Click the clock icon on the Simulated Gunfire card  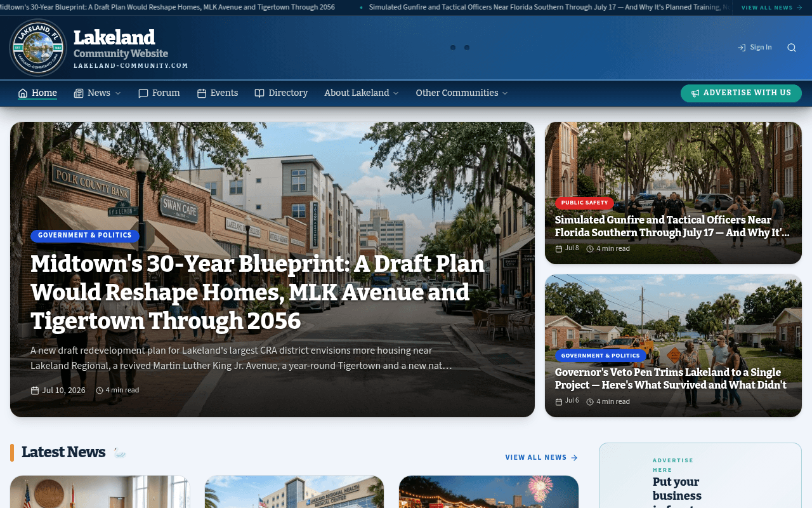590,249
